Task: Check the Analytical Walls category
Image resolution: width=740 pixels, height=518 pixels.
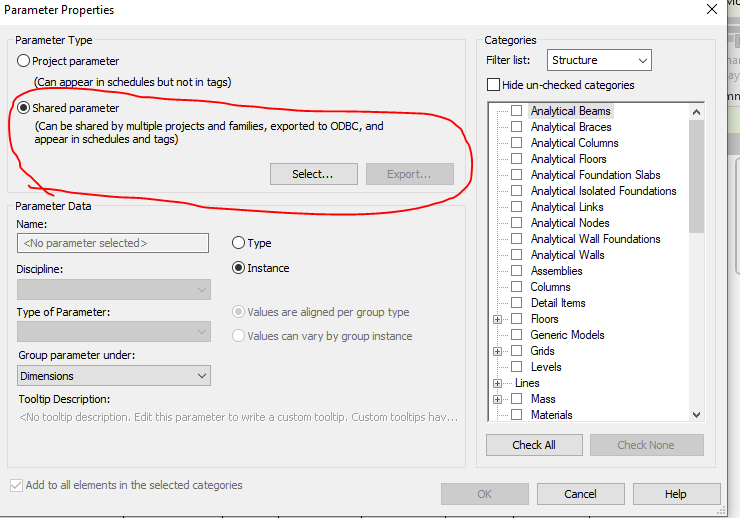Action: [x=517, y=255]
